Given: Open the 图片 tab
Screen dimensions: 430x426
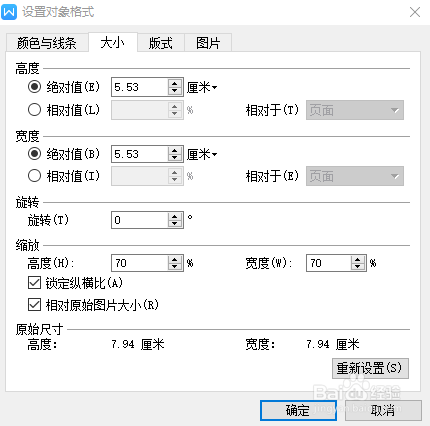Looking at the screenshot, I should click(208, 43).
